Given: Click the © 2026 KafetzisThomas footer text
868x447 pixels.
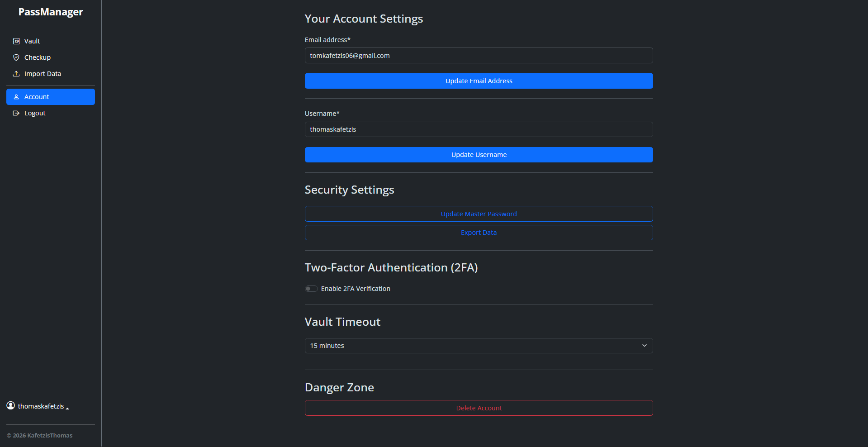Looking at the screenshot, I should (x=39, y=436).
